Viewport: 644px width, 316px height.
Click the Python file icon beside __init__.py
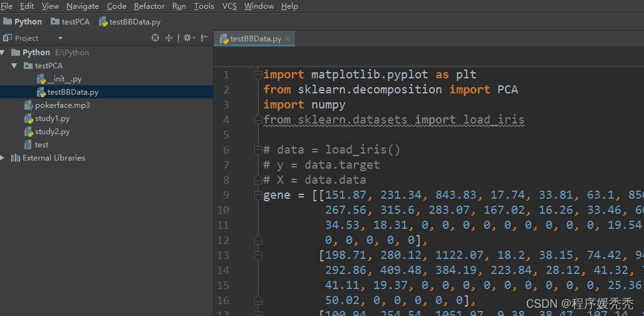coord(41,79)
